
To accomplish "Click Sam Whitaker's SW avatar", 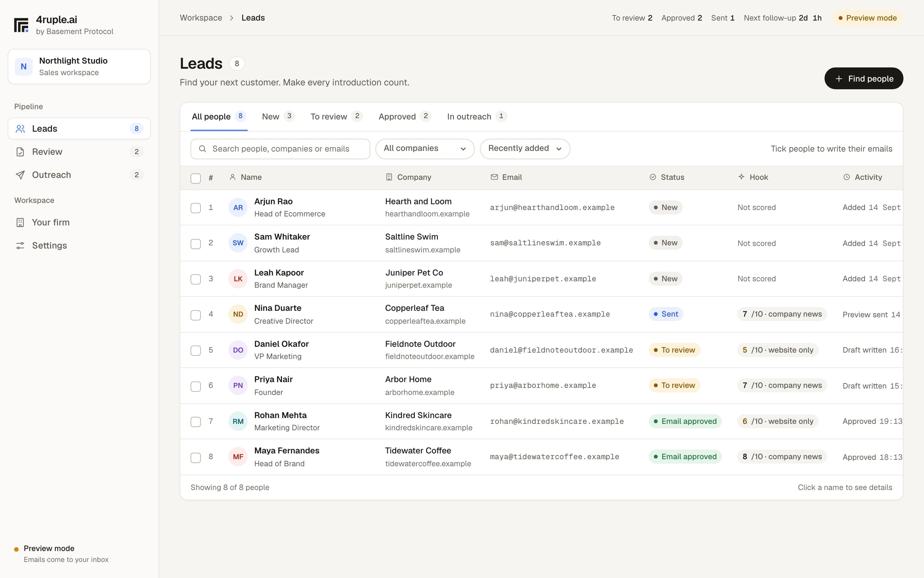I will click(x=238, y=243).
